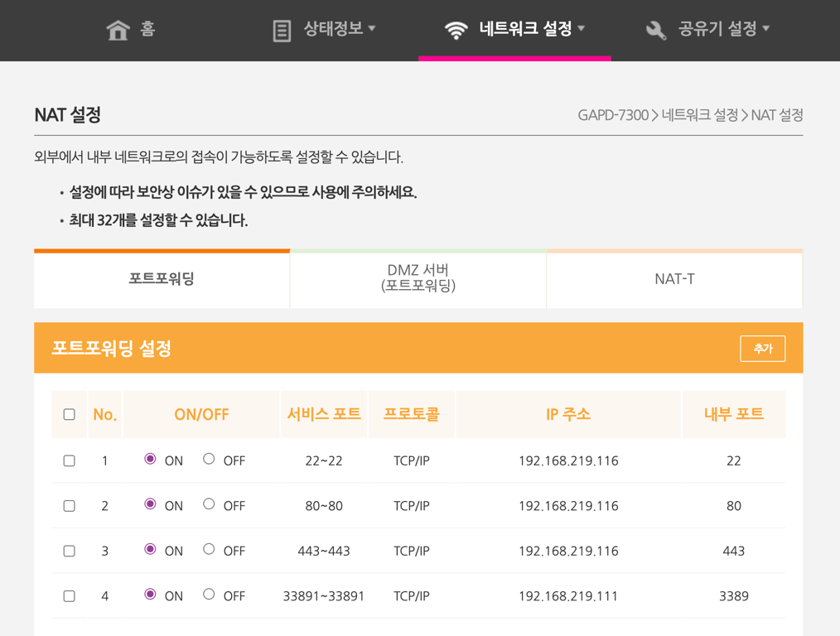Click the Wi-Fi network settings icon
840x636 pixels.
[456, 31]
